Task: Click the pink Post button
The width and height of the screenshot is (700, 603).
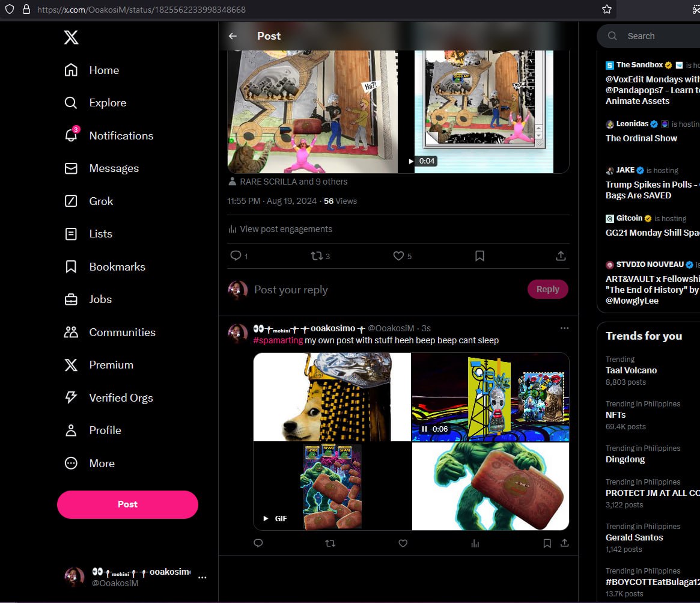Action: [127, 504]
